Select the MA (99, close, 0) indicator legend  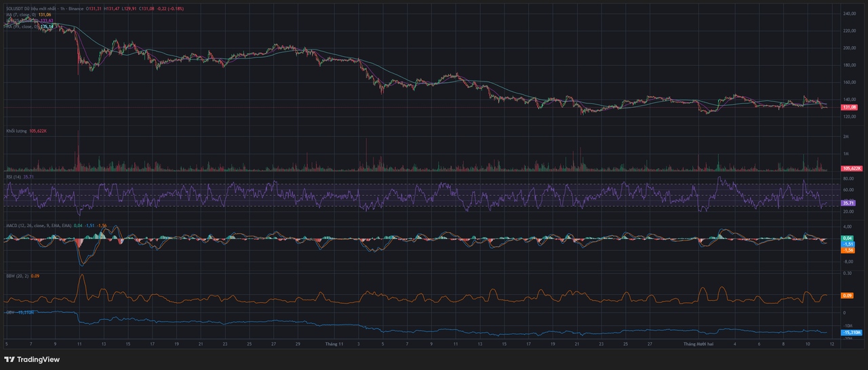pos(22,26)
